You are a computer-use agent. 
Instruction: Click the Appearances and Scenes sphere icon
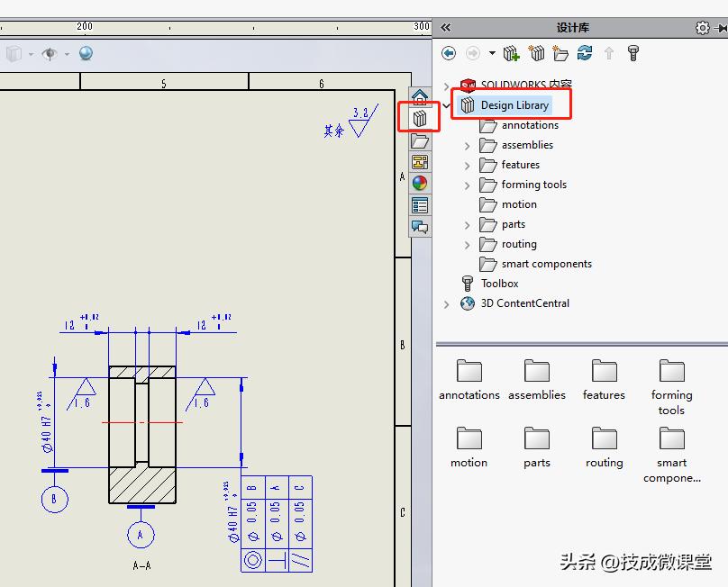coord(419,183)
